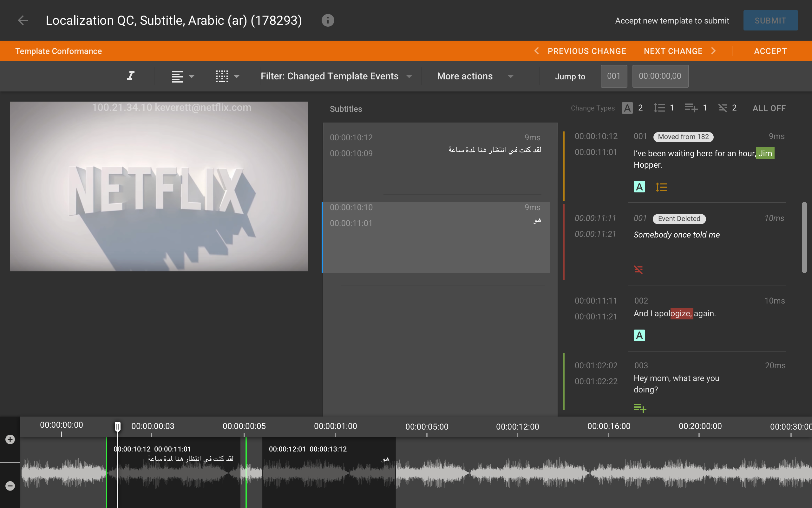Click the text change icon under event 001
Viewport: 812px width, 508px height.
pyautogui.click(x=639, y=187)
